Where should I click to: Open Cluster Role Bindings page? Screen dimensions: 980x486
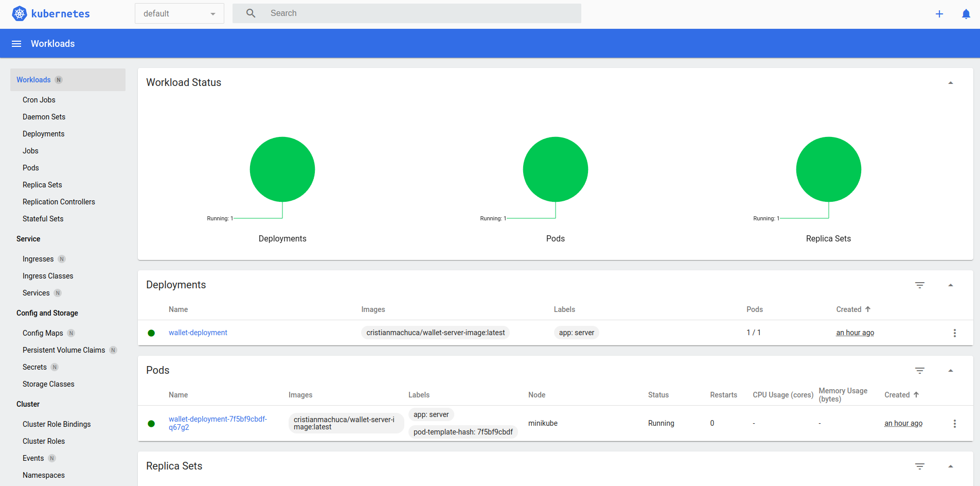tap(57, 424)
